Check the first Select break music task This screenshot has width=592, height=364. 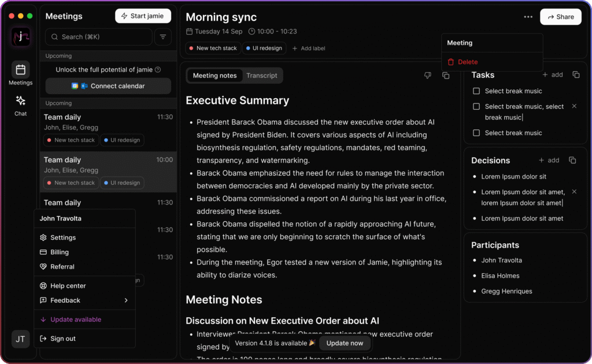[x=476, y=91]
